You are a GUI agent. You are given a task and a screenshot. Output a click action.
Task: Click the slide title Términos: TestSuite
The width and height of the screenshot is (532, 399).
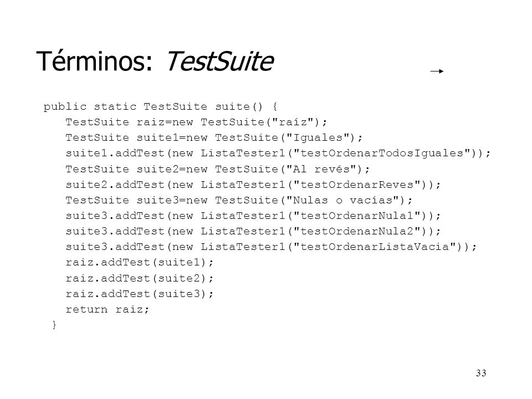[155, 62]
